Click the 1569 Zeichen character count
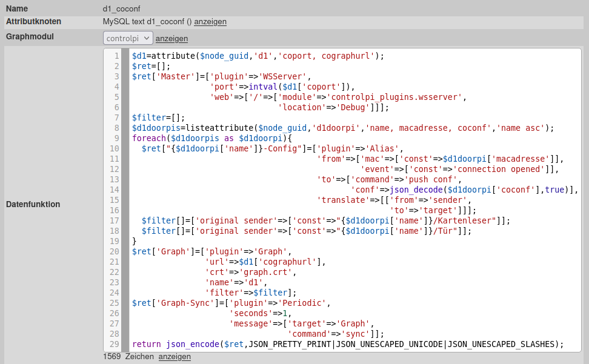The height and width of the screenshot is (364, 589). pyautogui.click(x=128, y=357)
